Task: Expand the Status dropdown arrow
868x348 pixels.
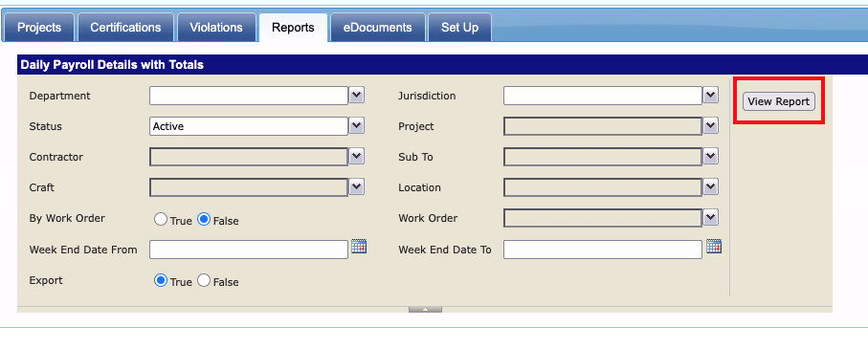Action: [x=357, y=126]
